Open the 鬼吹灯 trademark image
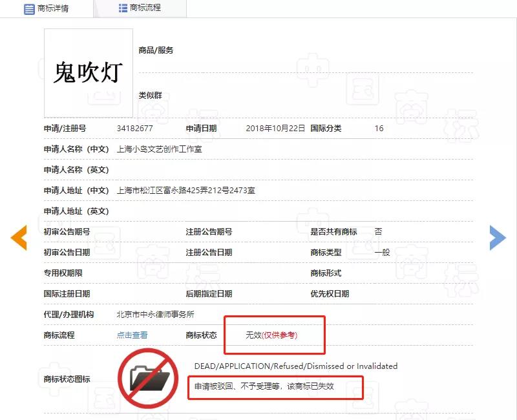517x420 pixels. 88,72
